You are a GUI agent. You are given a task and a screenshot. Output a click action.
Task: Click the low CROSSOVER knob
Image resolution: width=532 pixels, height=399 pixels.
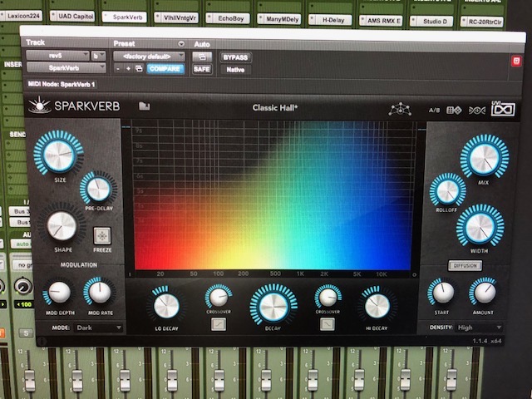point(219,297)
